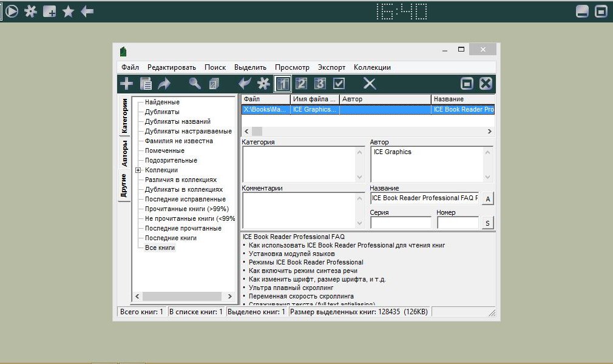This screenshot has height=364, width=613.
Task: Select Последние исправленные item
Action: (185, 199)
